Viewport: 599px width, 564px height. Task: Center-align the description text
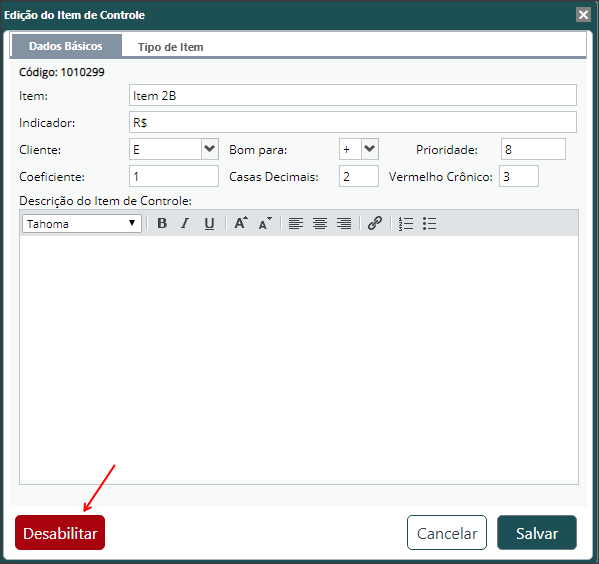coord(320,223)
